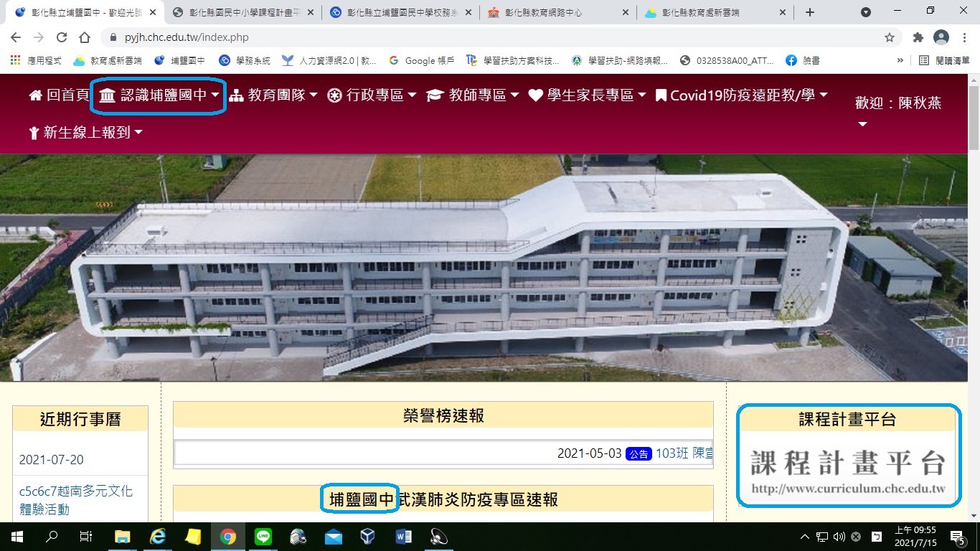The image size is (980, 551).
Task: Open the Mail app from the taskbar
Action: coord(334,537)
